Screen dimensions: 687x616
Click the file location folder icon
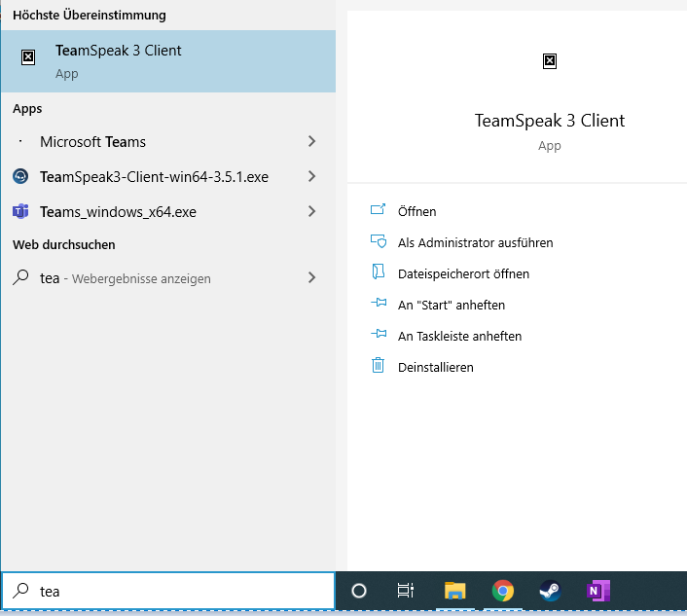pos(379,272)
